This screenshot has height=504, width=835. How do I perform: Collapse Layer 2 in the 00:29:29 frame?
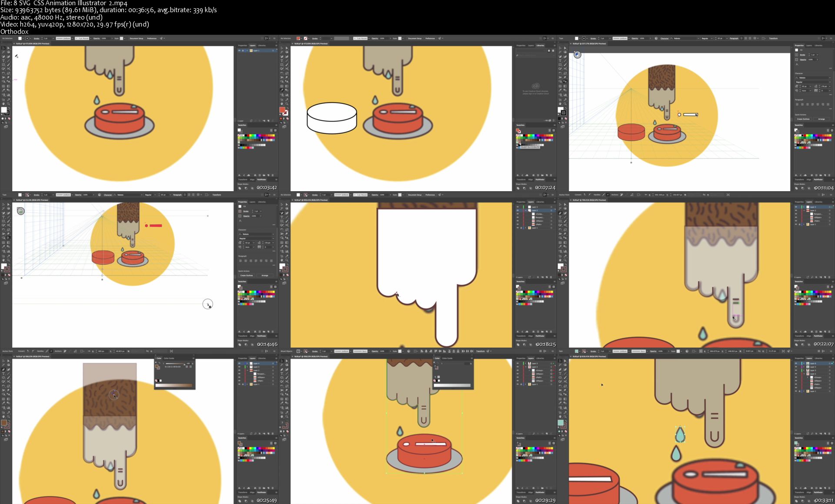coord(526,367)
